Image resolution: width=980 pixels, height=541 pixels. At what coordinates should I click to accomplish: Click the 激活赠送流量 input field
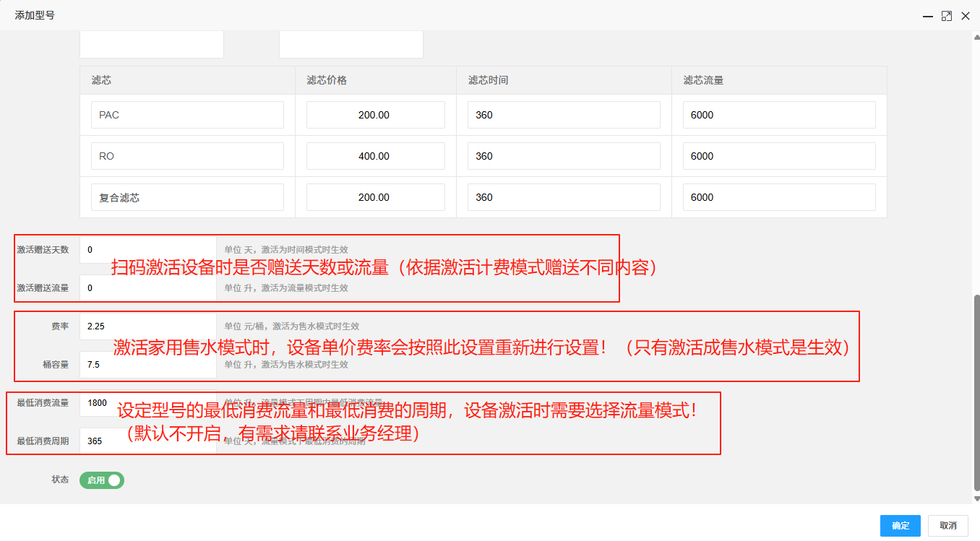148,287
